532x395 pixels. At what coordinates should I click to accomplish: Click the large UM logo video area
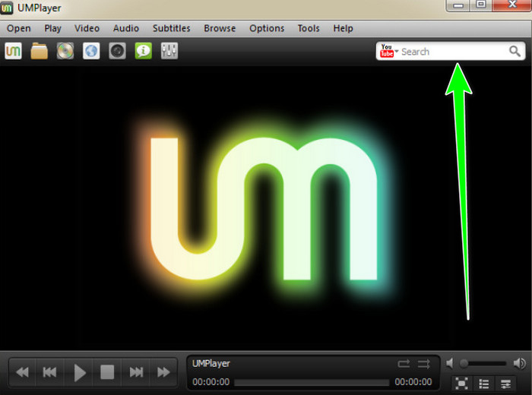coord(264,209)
